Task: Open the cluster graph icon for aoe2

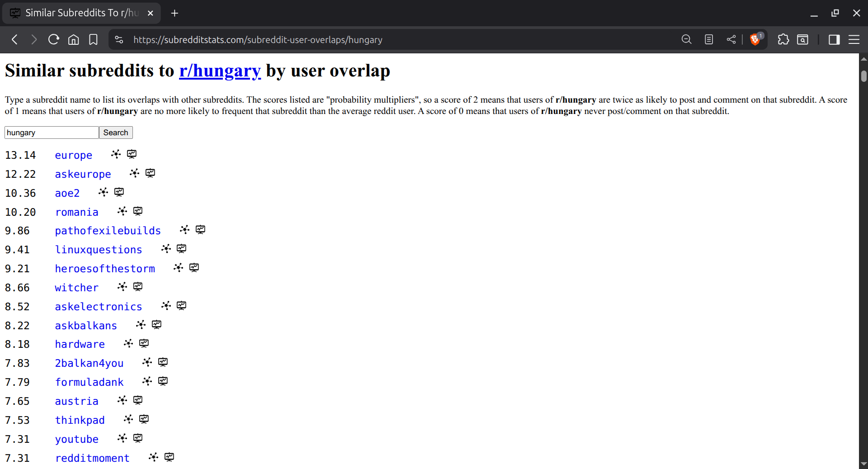Action: pos(104,192)
